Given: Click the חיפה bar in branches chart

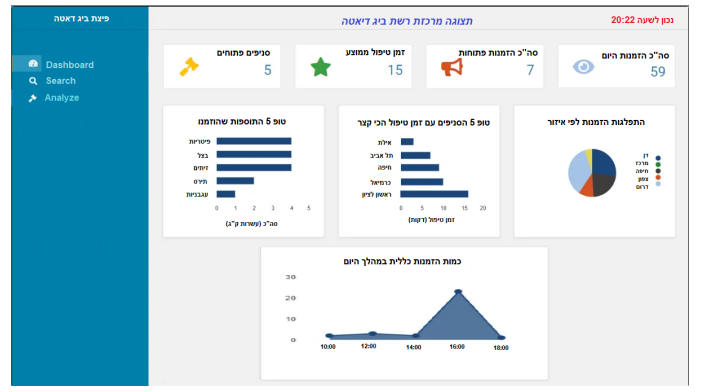Looking at the screenshot, I should pyautogui.click(x=419, y=168).
